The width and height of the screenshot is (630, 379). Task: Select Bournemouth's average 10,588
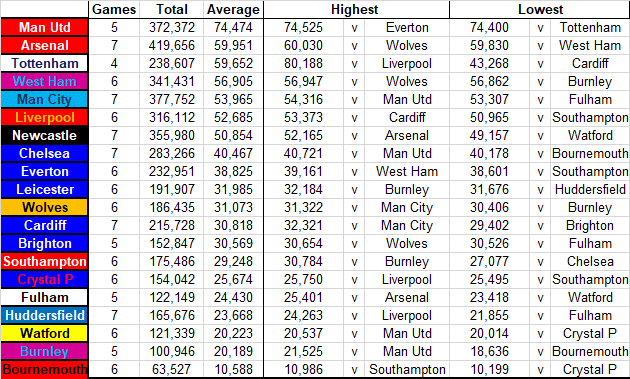(x=233, y=369)
